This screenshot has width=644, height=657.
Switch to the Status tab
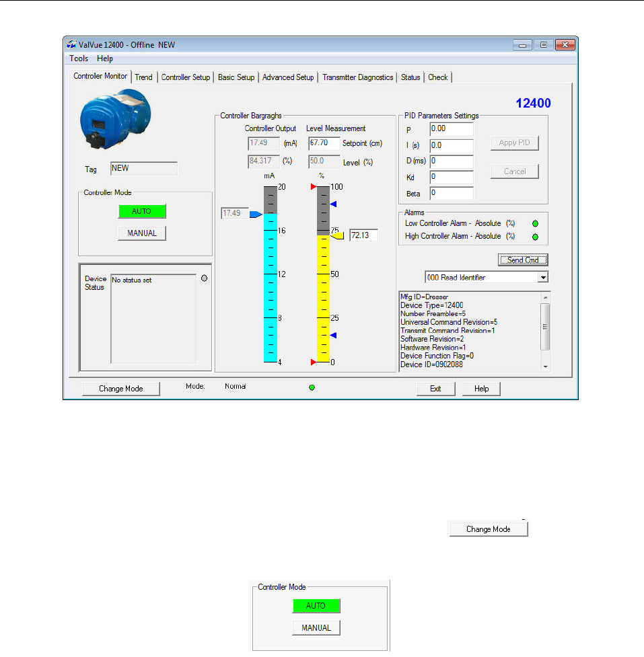pyautogui.click(x=410, y=77)
